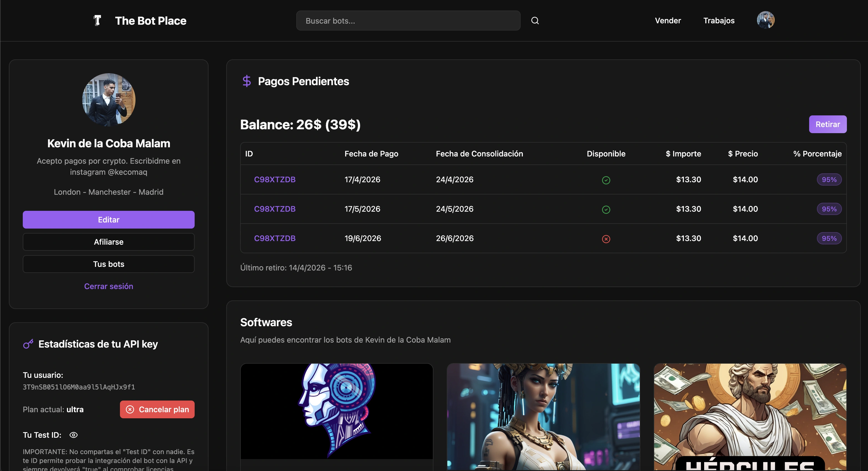868x471 pixels.
Task: Click green available check for 17/4/2026 payment
Action: tap(606, 180)
